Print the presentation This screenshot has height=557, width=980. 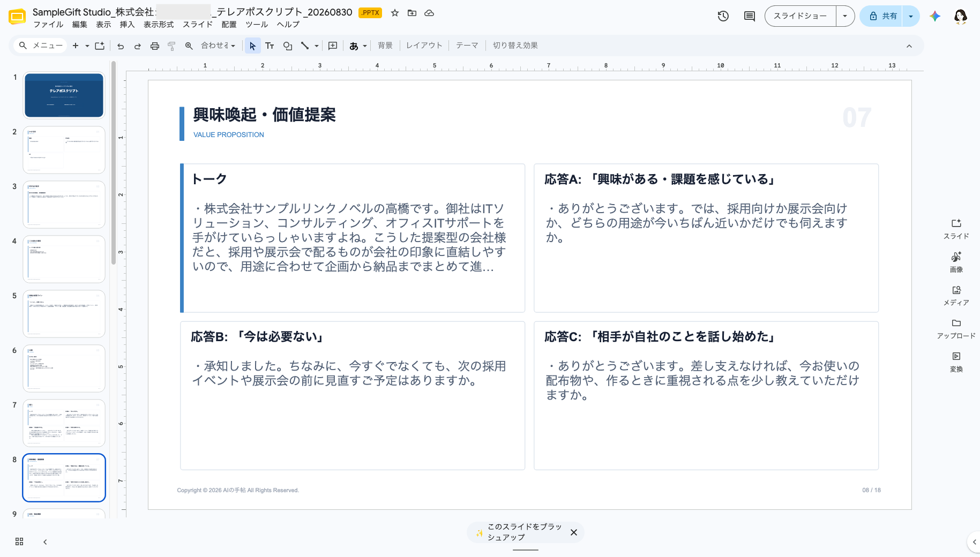coord(155,46)
